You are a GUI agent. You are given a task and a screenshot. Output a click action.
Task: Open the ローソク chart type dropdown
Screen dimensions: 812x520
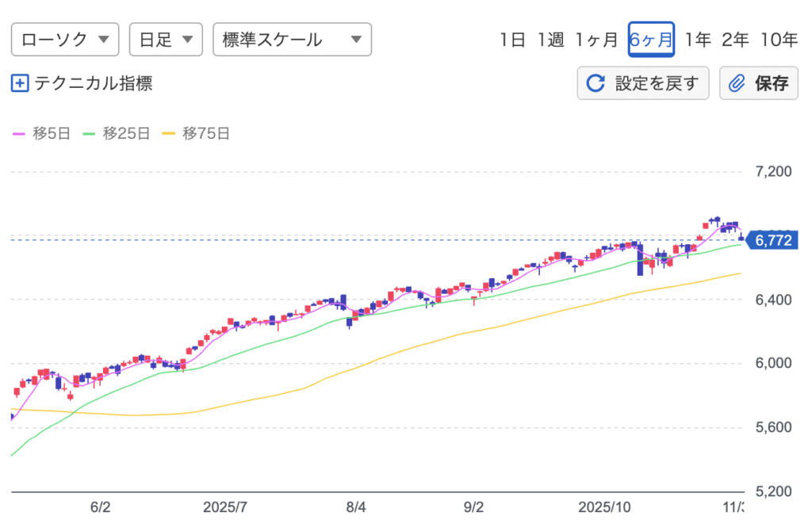tap(65, 40)
